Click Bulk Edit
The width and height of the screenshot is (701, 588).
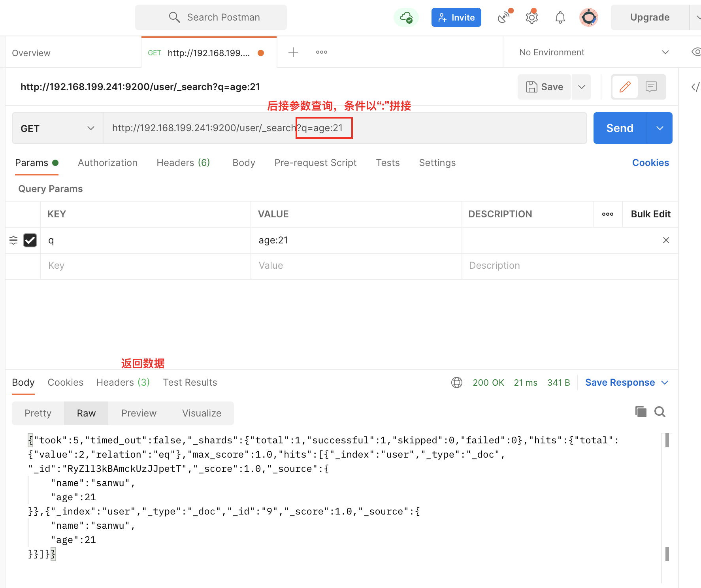coord(650,214)
